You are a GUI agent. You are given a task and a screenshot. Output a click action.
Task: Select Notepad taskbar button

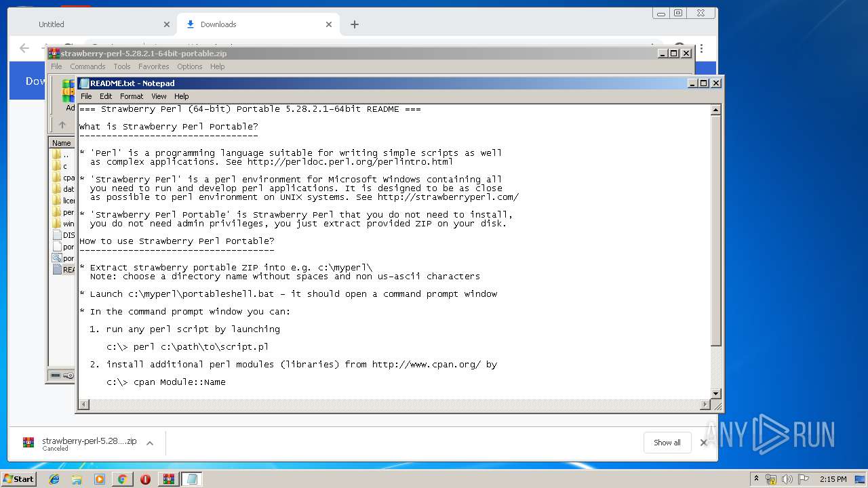(x=192, y=479)
